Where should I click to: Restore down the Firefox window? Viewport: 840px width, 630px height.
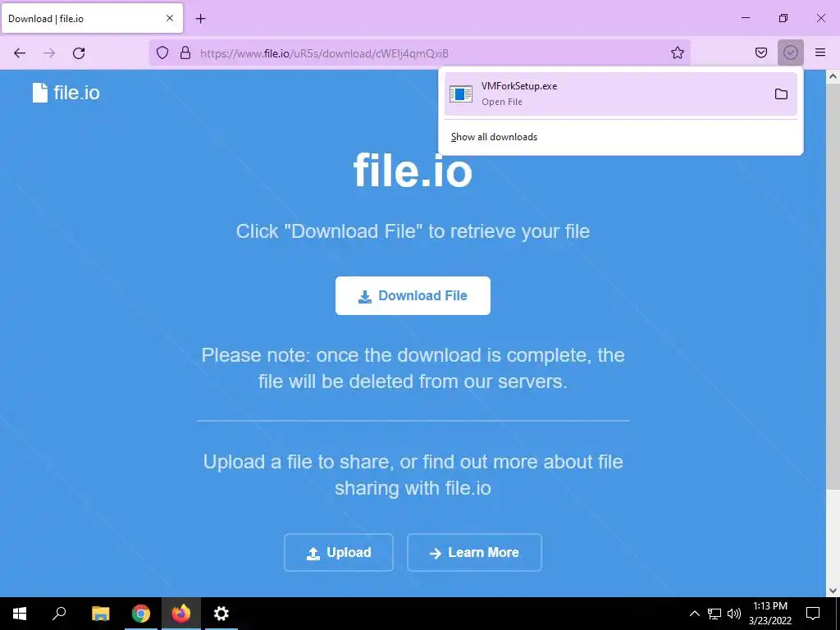pyautogui.click(x=783, y=18)
